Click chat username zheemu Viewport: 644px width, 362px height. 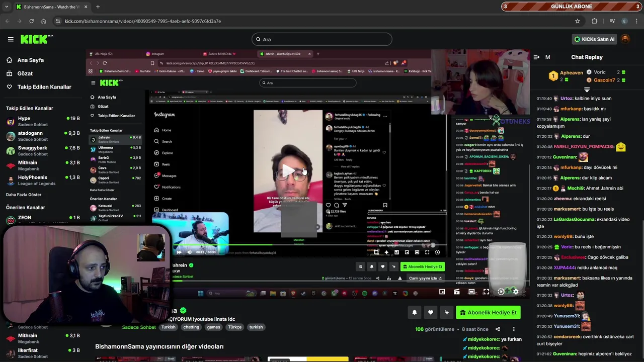pos(562,199)
